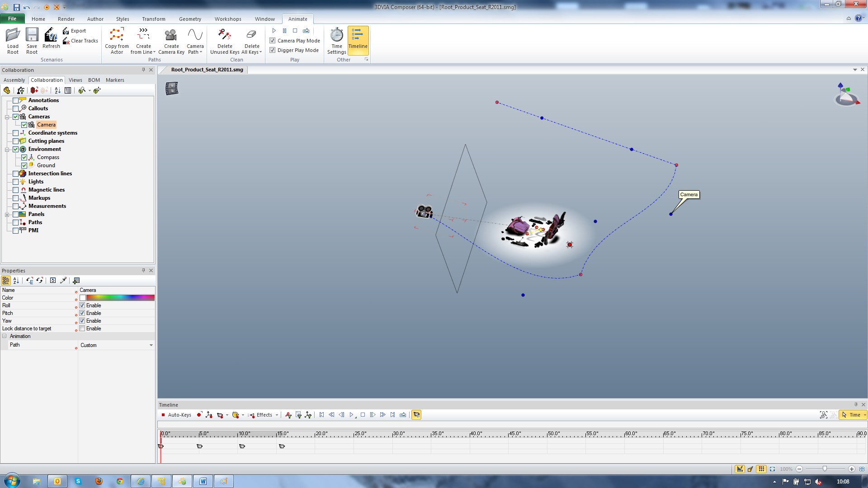Open Time Settings
This screenshot has height=488, width=868.
(x=337, y=41)
